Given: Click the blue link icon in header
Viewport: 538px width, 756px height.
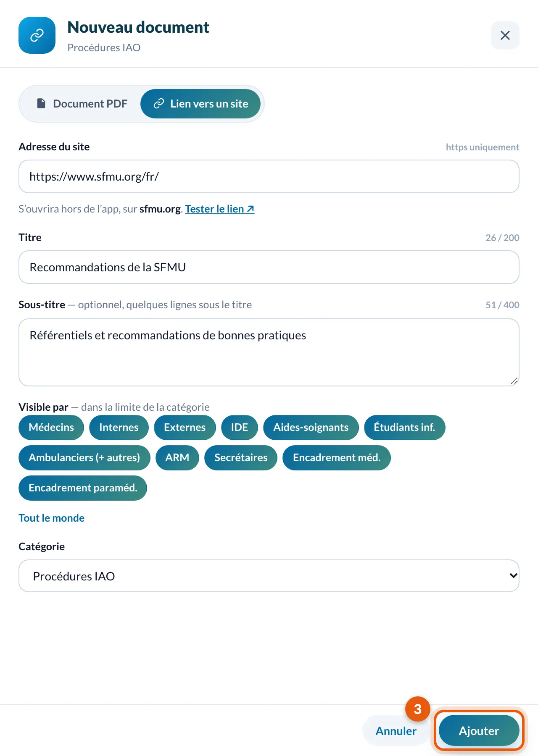Looking at the screenshot, I should click(x=37, y=35).
